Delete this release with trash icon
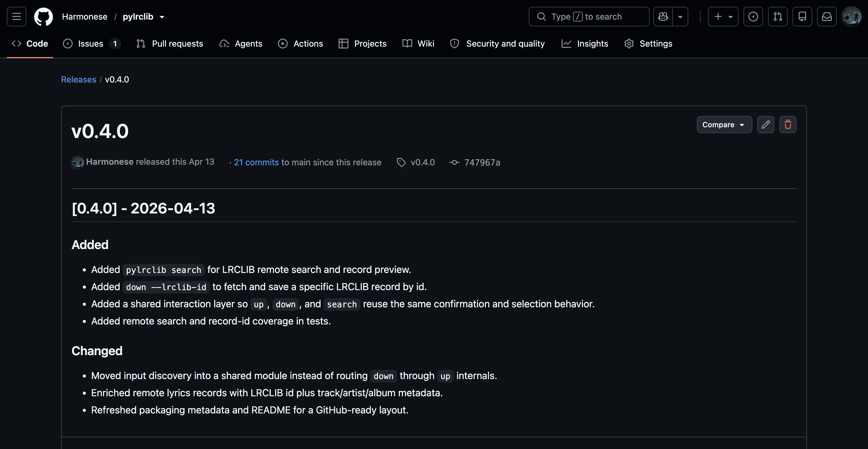The width and height of the screenshot is (868, 449). coord(788,125)
